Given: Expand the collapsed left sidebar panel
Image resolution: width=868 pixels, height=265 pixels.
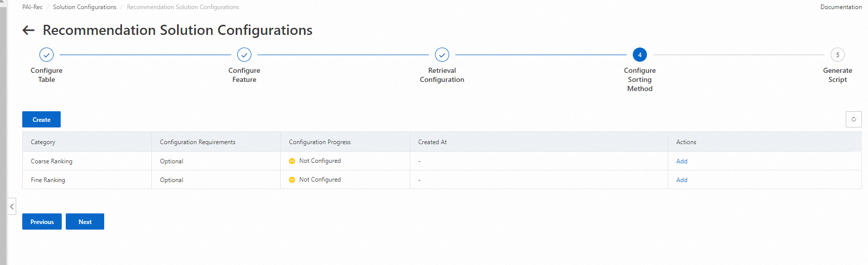Looking at the screenshot, I should tap(12, 206).
